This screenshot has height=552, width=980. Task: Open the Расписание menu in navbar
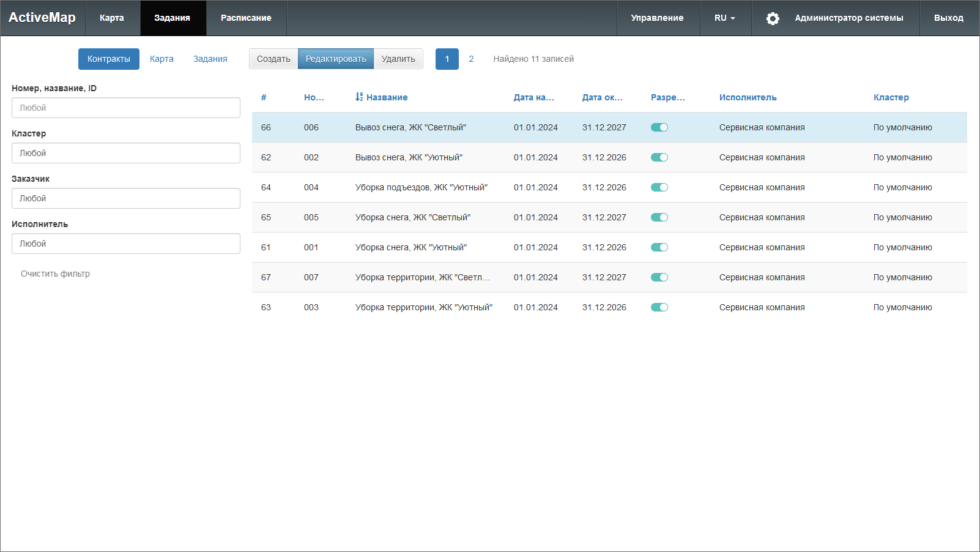[x=246, y=18]
